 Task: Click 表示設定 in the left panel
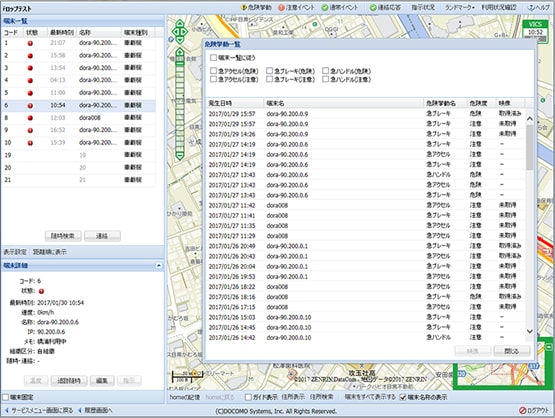pos(15,252)
